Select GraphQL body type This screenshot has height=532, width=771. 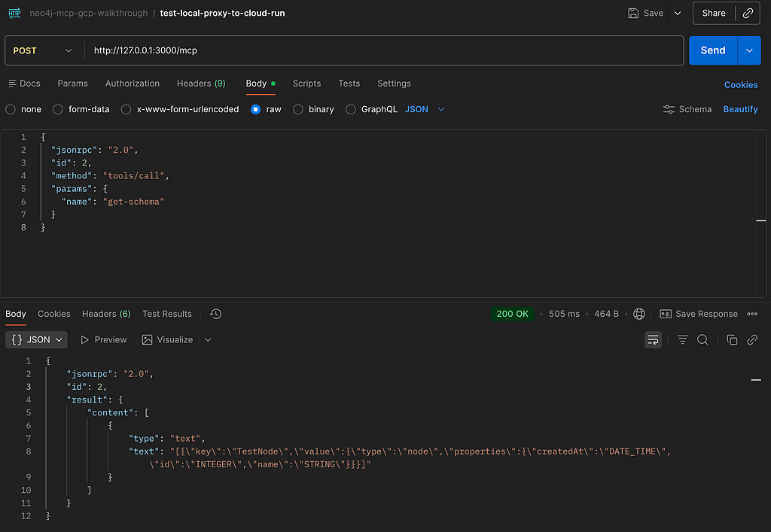(x=351, y=110)
